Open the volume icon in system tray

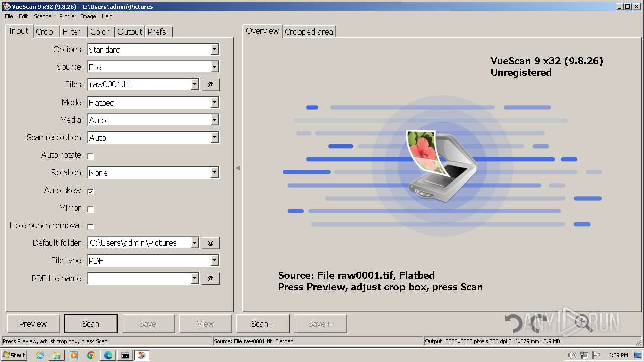[572, 355]
